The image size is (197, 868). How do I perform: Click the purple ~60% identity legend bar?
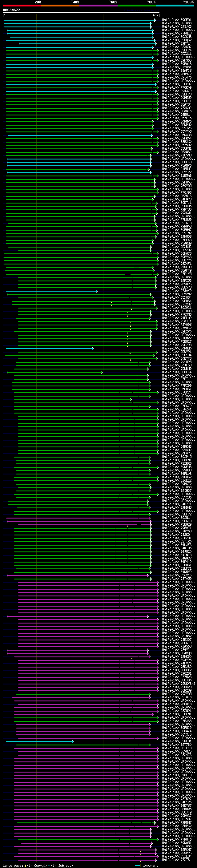(98, 6)
